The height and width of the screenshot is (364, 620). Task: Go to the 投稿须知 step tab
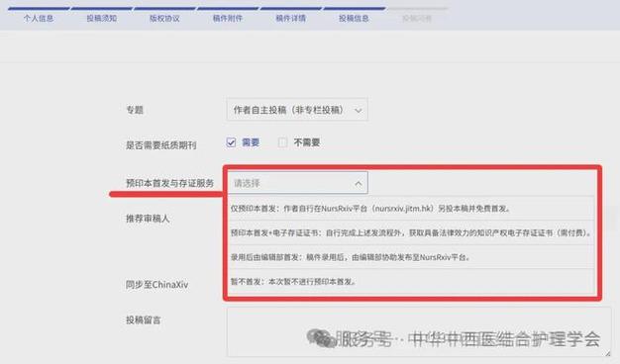pyautogui.click(x=102, y=18)
